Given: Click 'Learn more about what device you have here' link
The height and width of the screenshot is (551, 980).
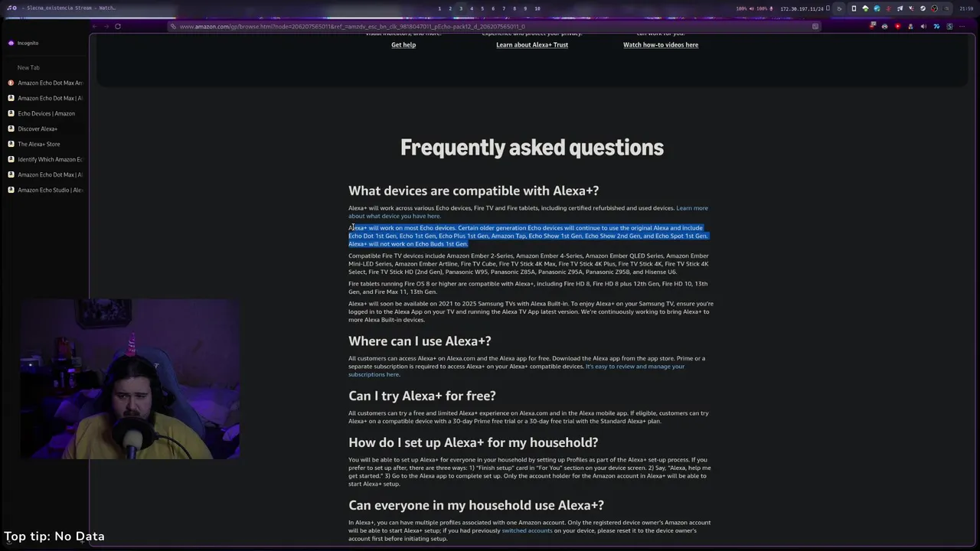Looking at the screenshot, I should [x=528, y=212].
